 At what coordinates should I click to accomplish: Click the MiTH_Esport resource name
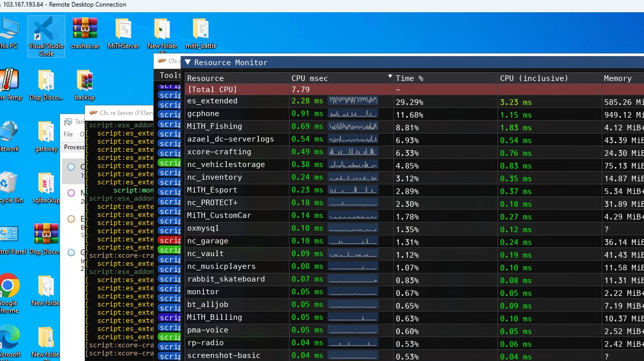tap(212, 190)
